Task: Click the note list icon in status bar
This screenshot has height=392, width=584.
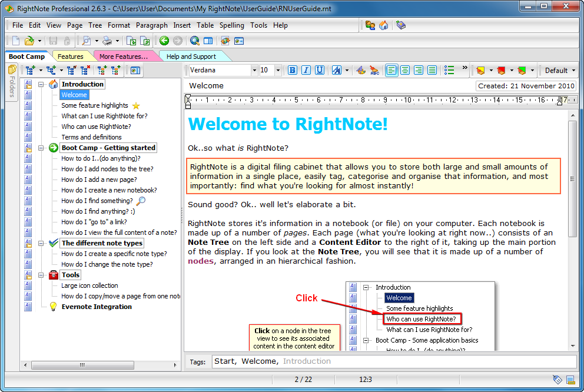Action: (570, 380)
